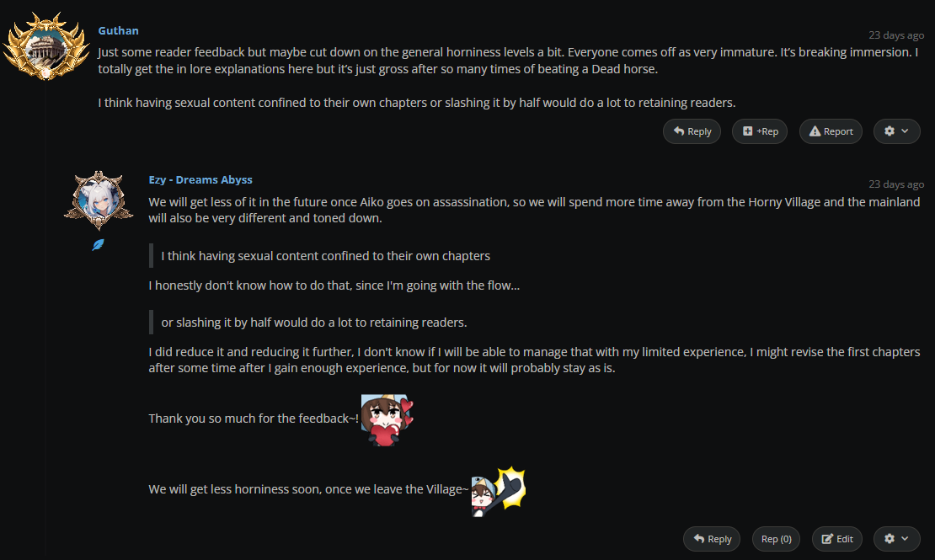The image size is (935, 560).
Task: Click the chibi emoji with yellow burst
Action: (498, 490)
